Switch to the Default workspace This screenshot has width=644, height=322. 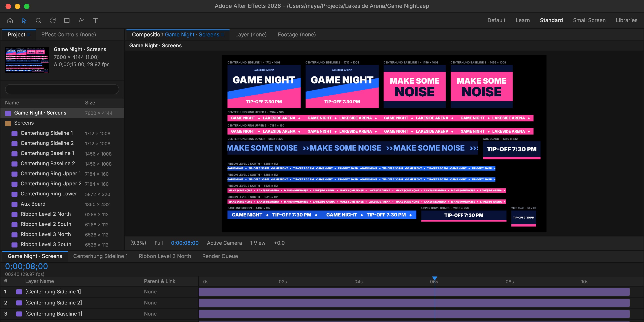(496, 20)
